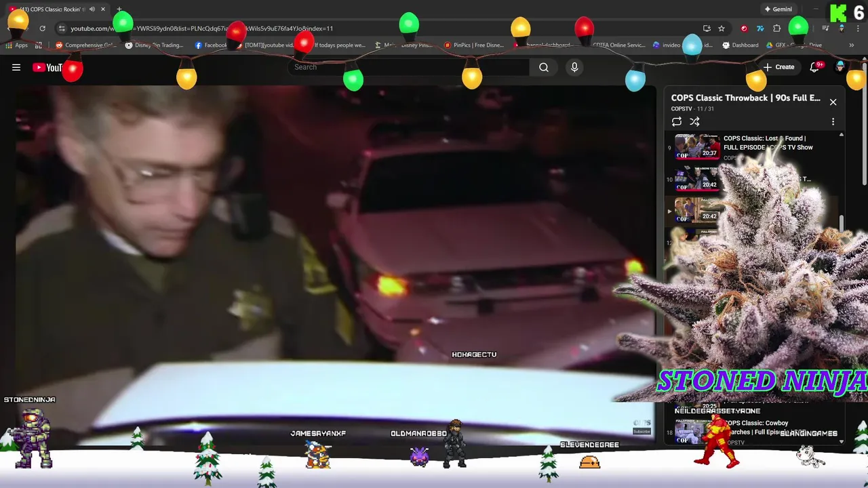868x488 pixels.
Task: Open Chrome media controls icon
Action: pos(825,28)
